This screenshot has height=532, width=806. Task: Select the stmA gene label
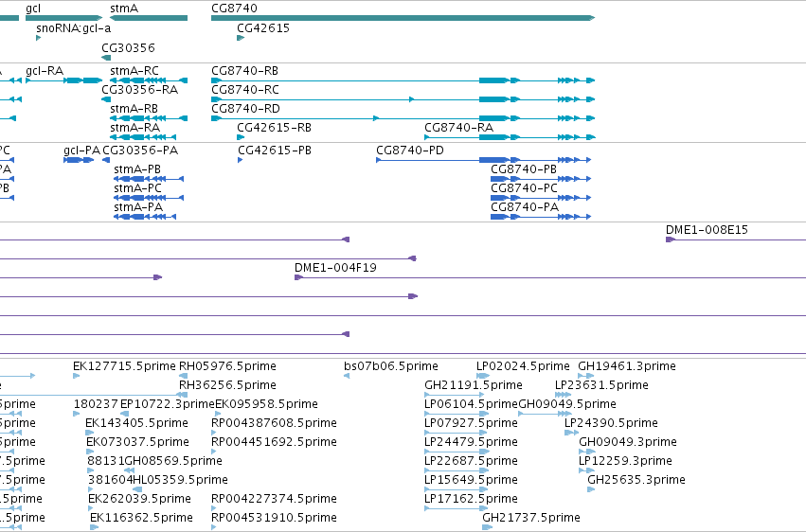tap(124, 9)
